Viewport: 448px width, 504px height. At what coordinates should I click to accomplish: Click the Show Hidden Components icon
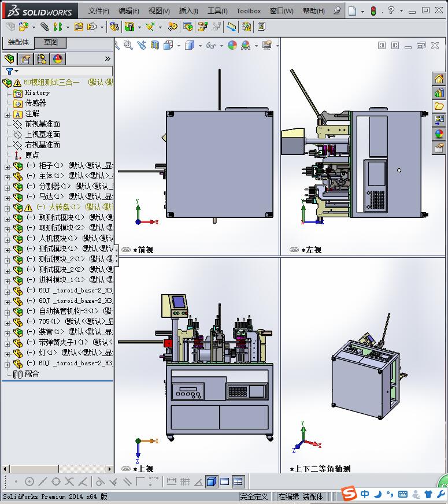(x=114, y=27)
